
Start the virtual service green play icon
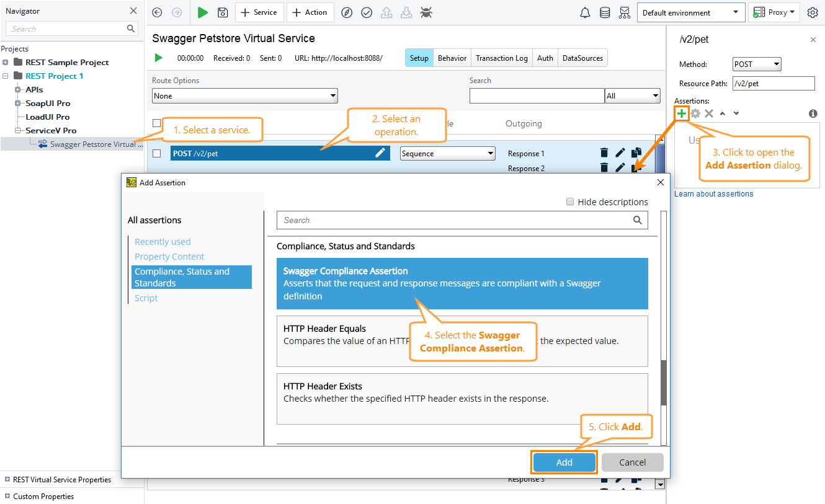tap(159, 58)
